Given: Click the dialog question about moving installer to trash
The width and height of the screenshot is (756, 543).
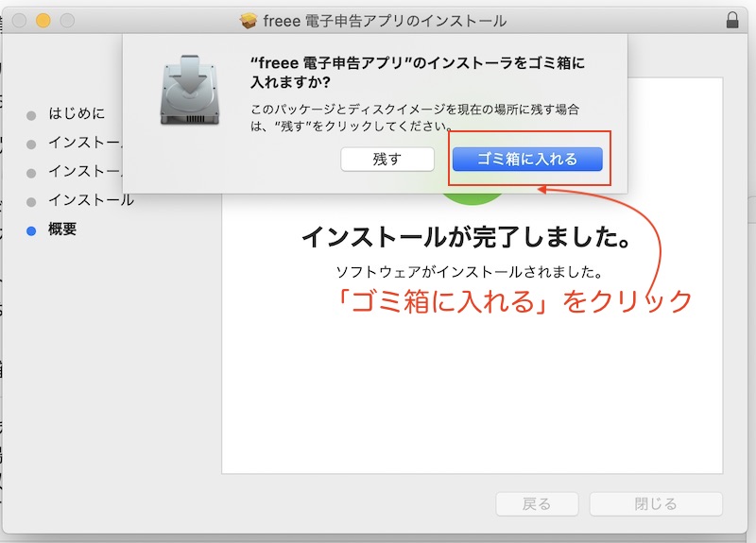Looking at the screenshot, I should 418,73.
